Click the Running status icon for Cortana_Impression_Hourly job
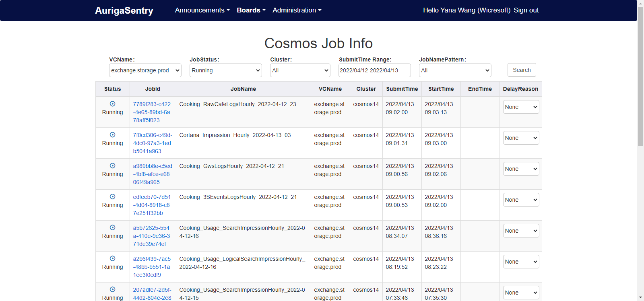Viewport: 644px width, 301px height. [113, 135]
